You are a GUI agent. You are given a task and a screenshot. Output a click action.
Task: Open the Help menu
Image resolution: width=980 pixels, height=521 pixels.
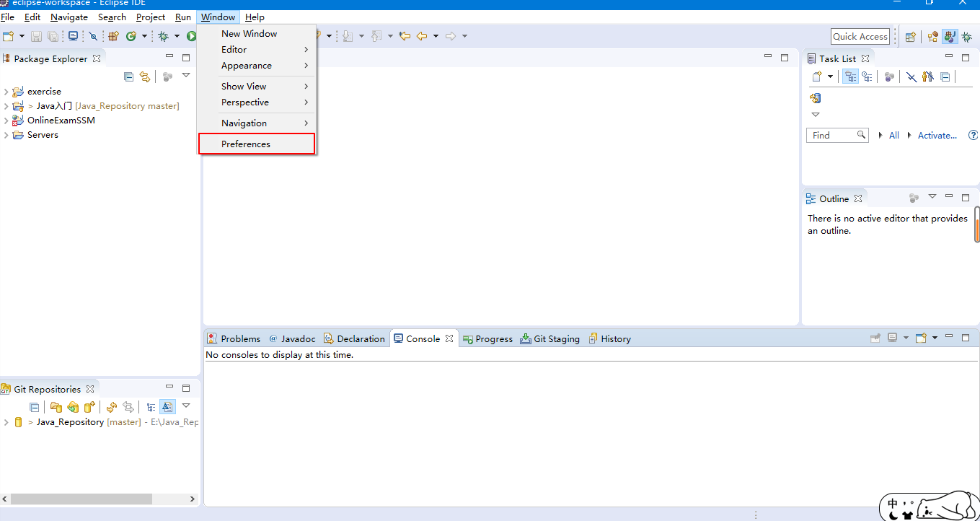click(x=255, y=17)
